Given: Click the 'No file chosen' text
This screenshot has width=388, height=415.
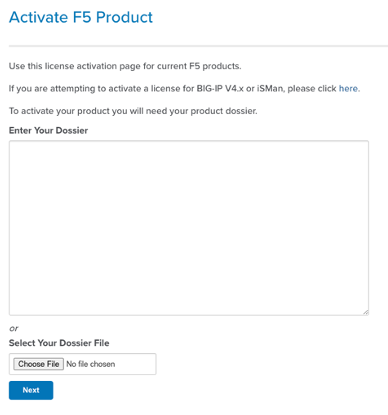Looking at the screenshot, I should (91, 364).
